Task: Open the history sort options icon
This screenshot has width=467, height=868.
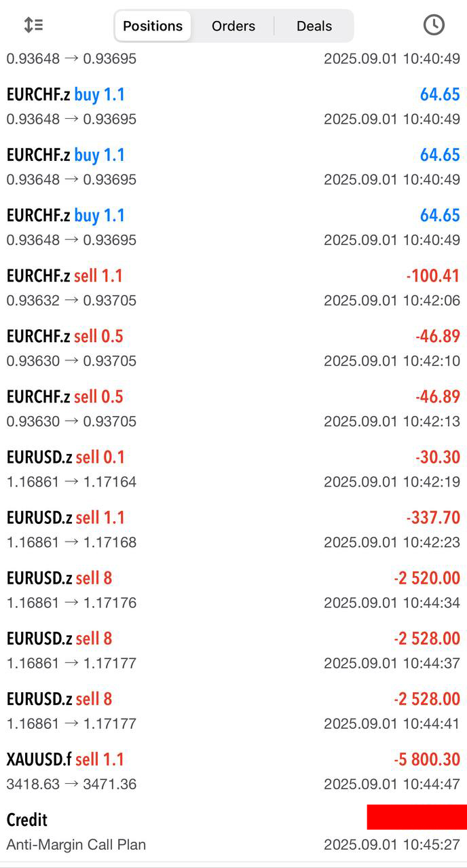Action: click(x=33, y=25)
